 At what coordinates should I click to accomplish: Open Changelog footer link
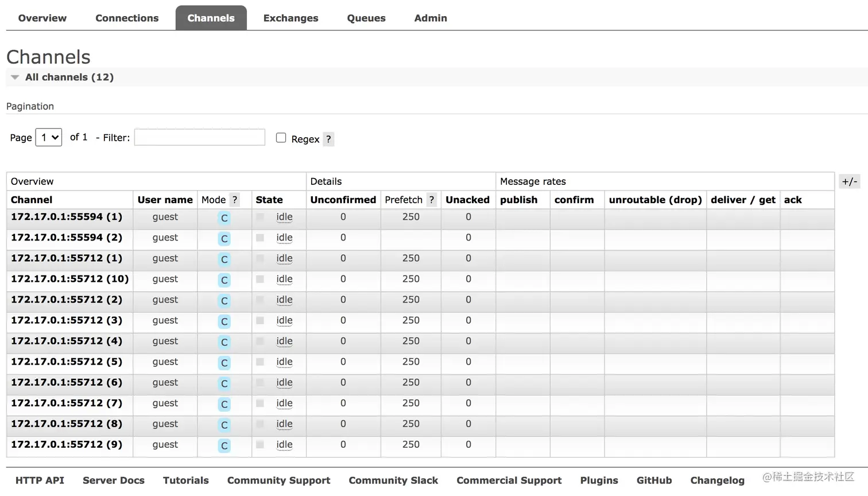tap(717, 480)
